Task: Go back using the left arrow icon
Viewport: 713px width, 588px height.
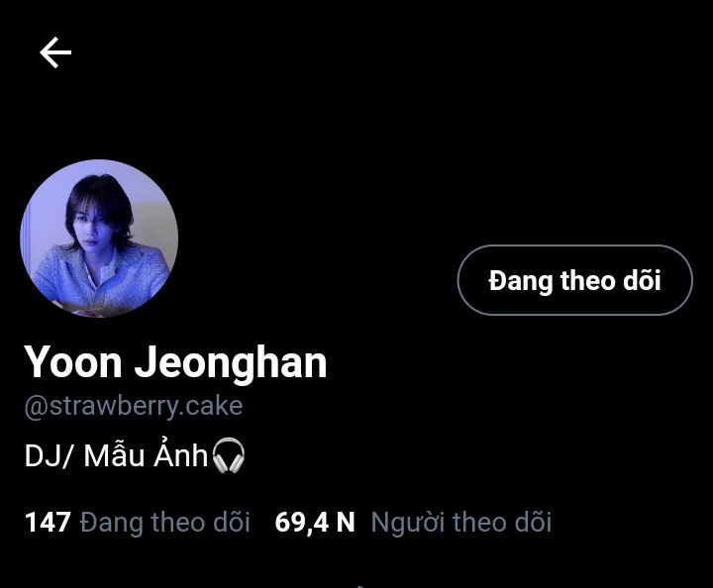Action: (55, 52)
